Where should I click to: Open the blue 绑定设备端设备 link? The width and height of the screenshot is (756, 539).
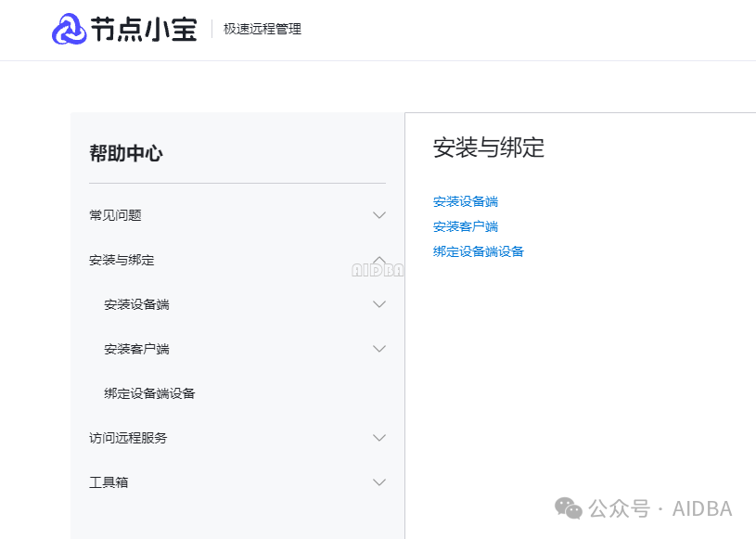[479, 251]
